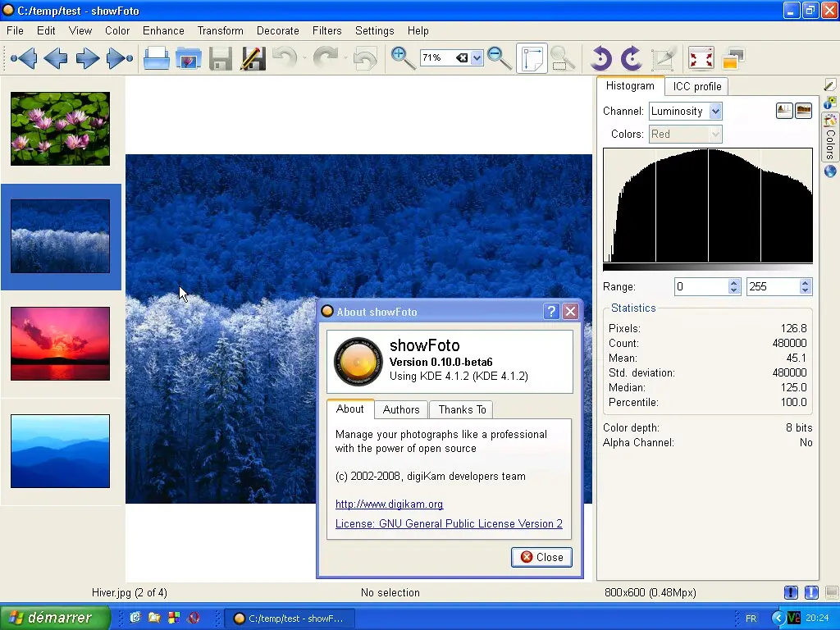
Task: Open the digikam.org link
Action: [x=389, y=504]
